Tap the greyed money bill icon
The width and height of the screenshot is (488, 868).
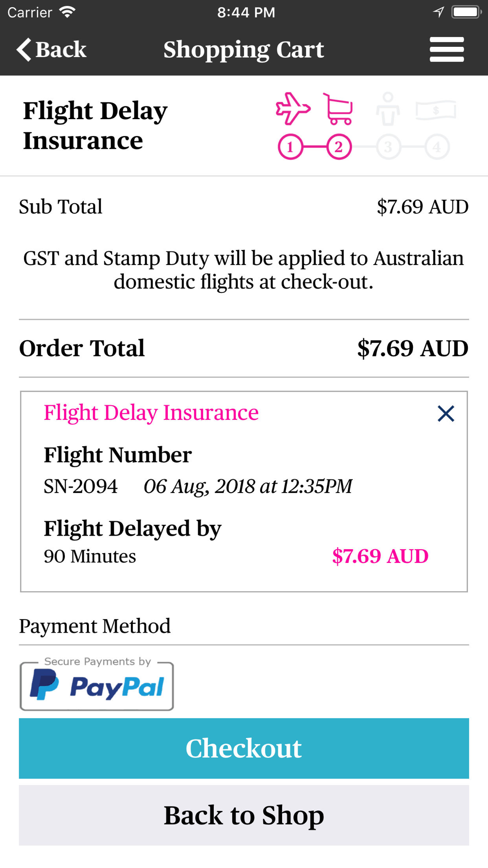436,110
